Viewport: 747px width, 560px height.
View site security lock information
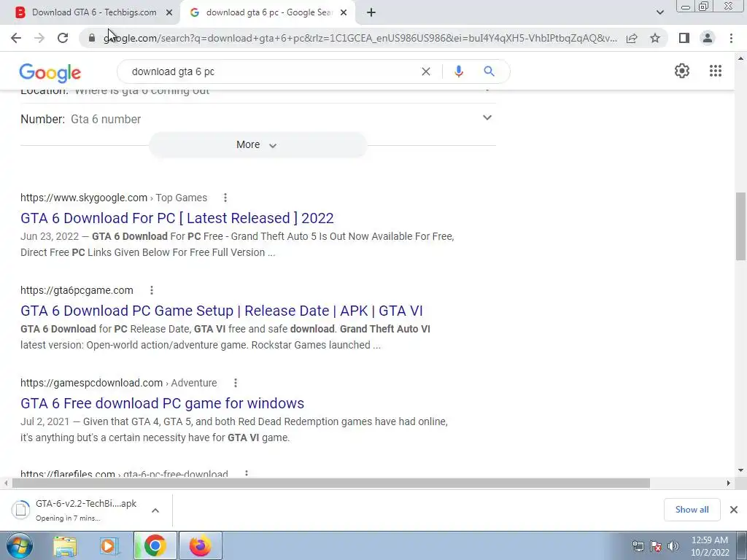point(92,38)
